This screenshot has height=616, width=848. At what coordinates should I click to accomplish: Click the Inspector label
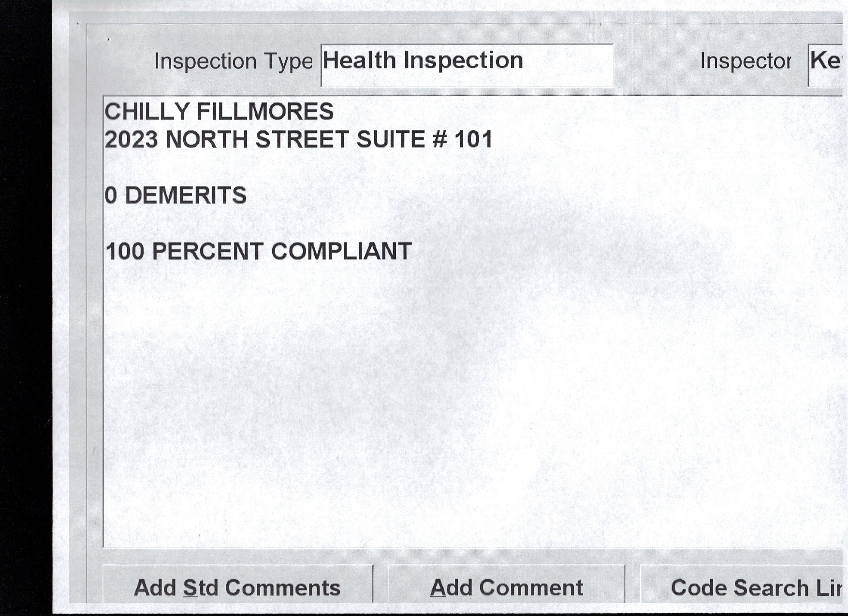(746, 61)
